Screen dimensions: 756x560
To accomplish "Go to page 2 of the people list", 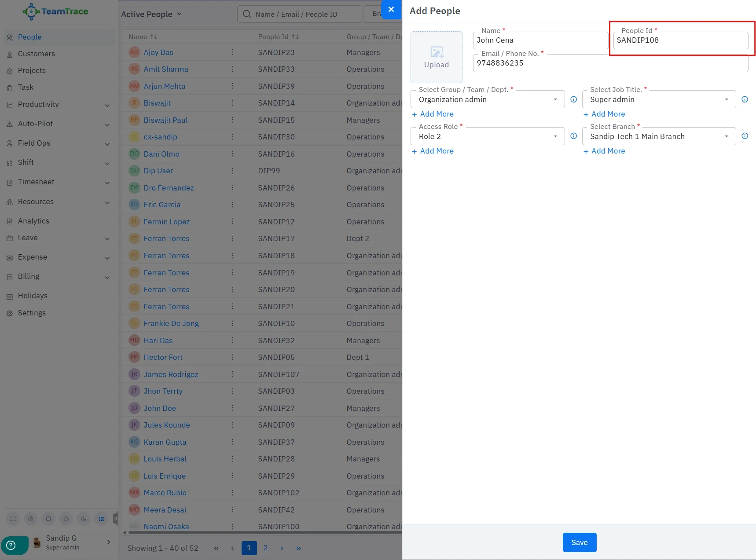I will click(265, 548).
